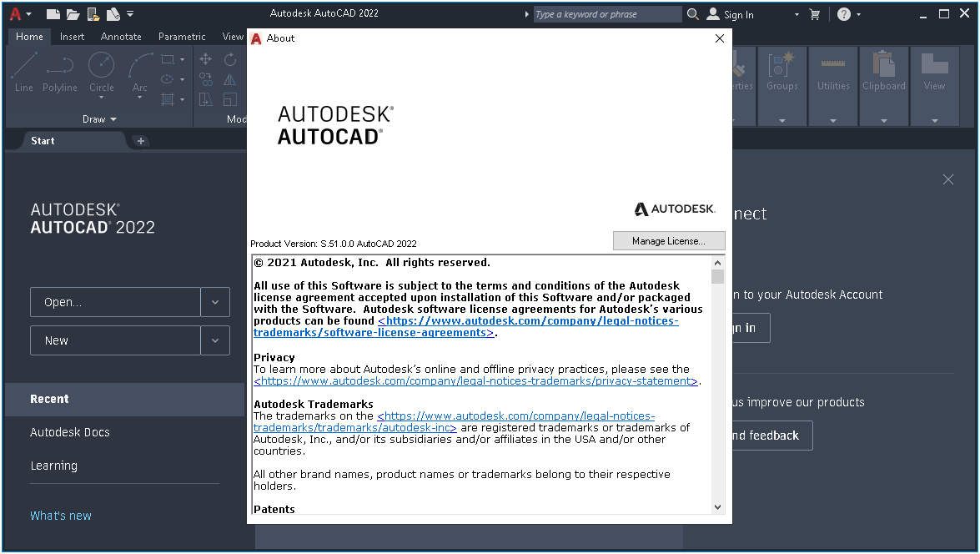
Task: Expand the Help dropdown arrow
Action: pyautogui.click(x=859, y=14)
